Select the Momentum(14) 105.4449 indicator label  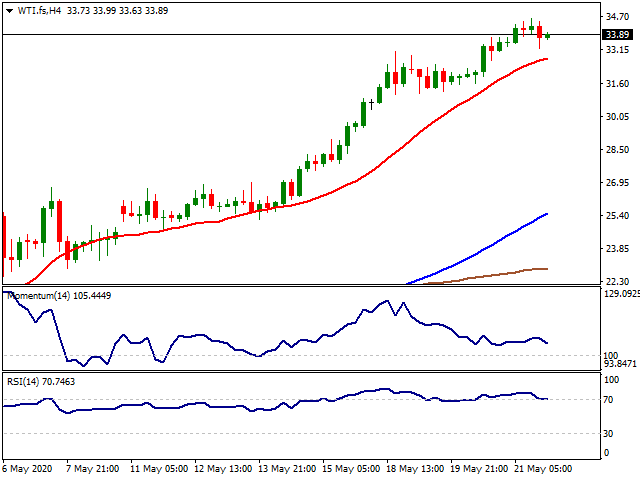tap(59, 296)
